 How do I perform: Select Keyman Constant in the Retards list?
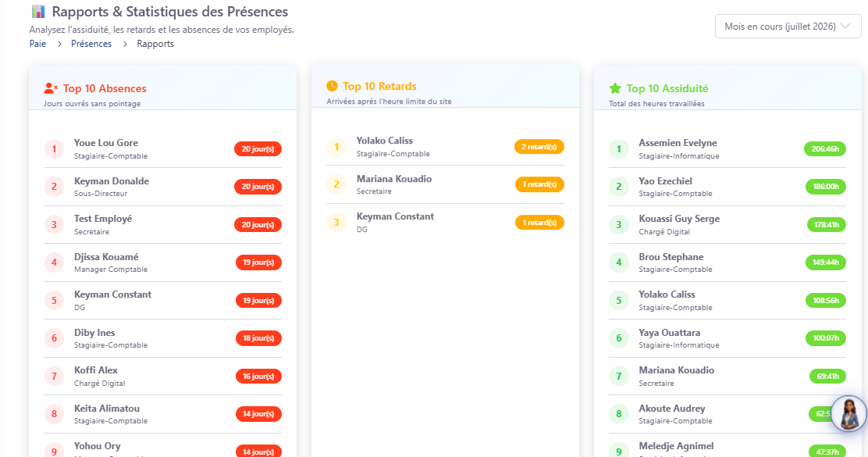tap(445, 223)
